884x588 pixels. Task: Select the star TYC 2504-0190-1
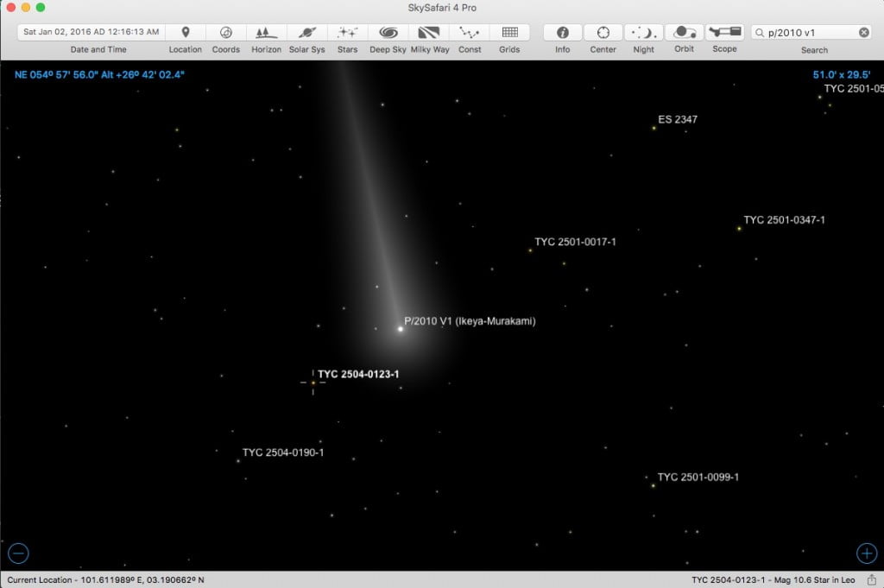tap(238, 461)
